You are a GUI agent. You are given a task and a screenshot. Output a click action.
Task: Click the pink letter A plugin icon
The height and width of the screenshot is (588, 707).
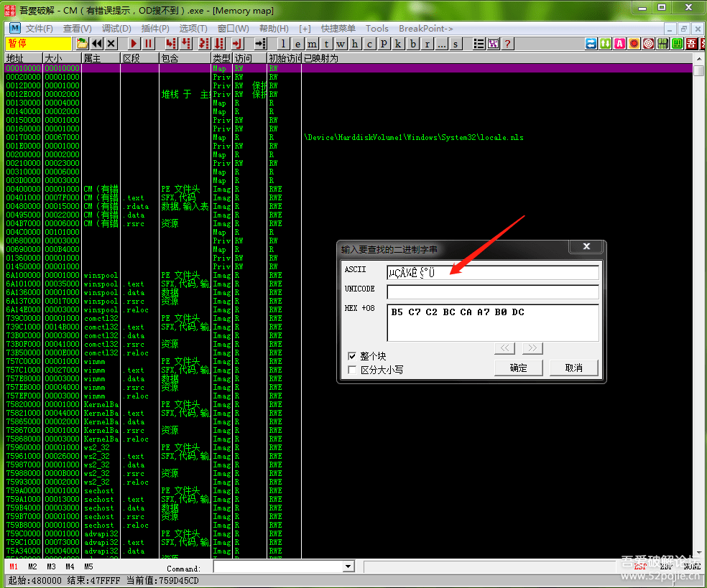(620, 44)
